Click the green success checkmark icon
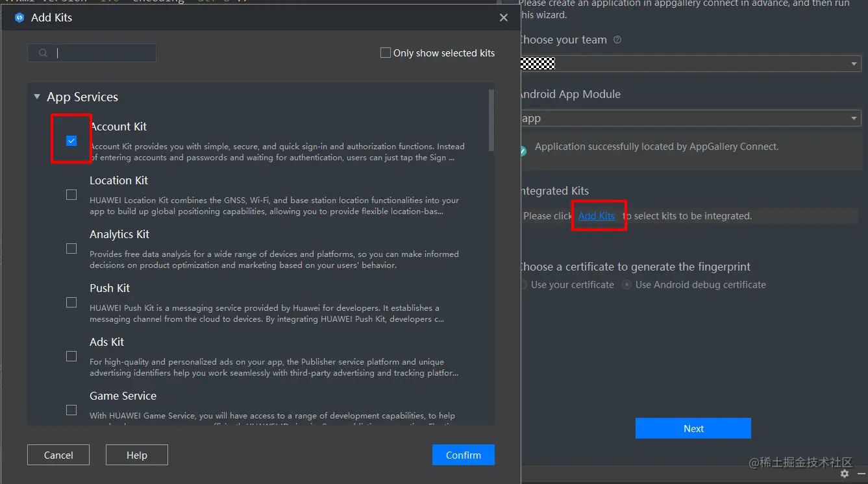 point(523,151)
